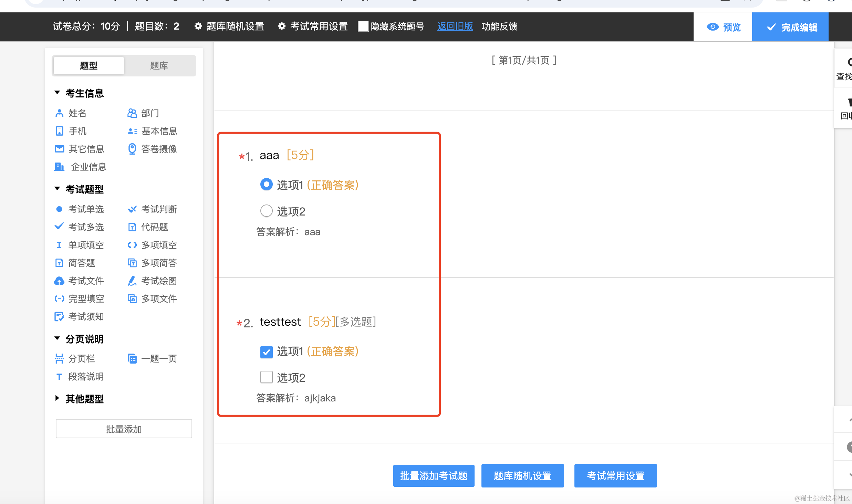
Task: Switch to the 题库 tab
Action: pyautogui.click(x=159, y=65)
